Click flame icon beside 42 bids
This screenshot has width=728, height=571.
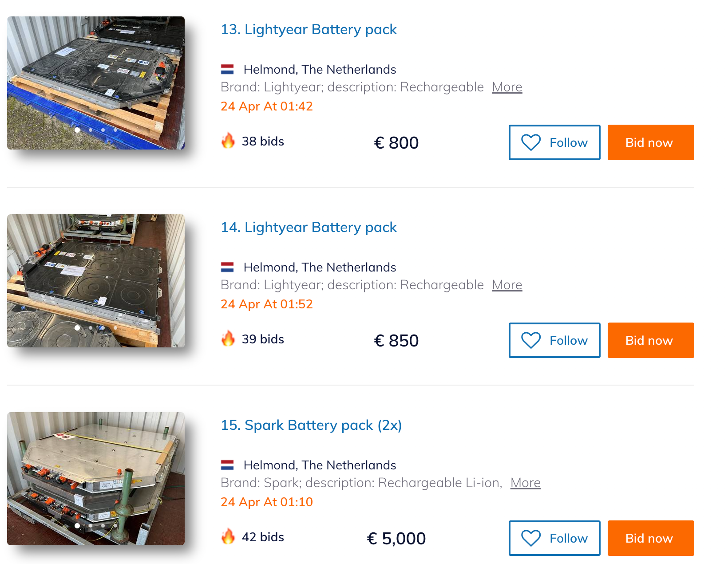(228, 536)
